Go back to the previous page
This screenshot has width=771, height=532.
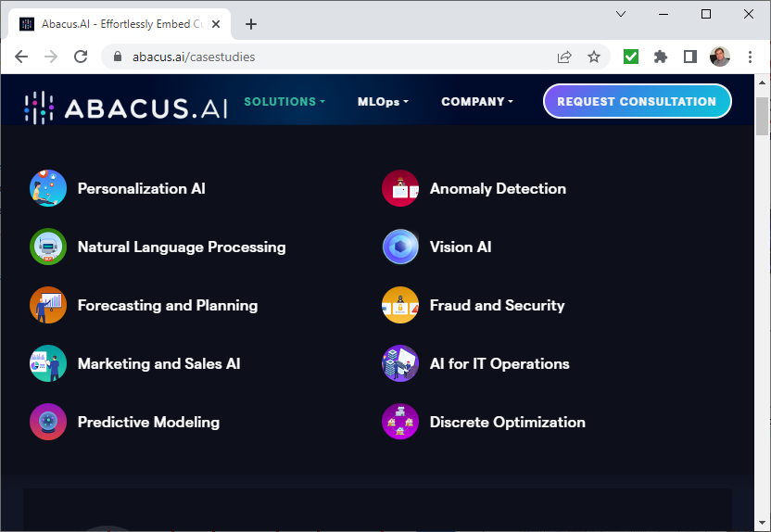point(21,57)
